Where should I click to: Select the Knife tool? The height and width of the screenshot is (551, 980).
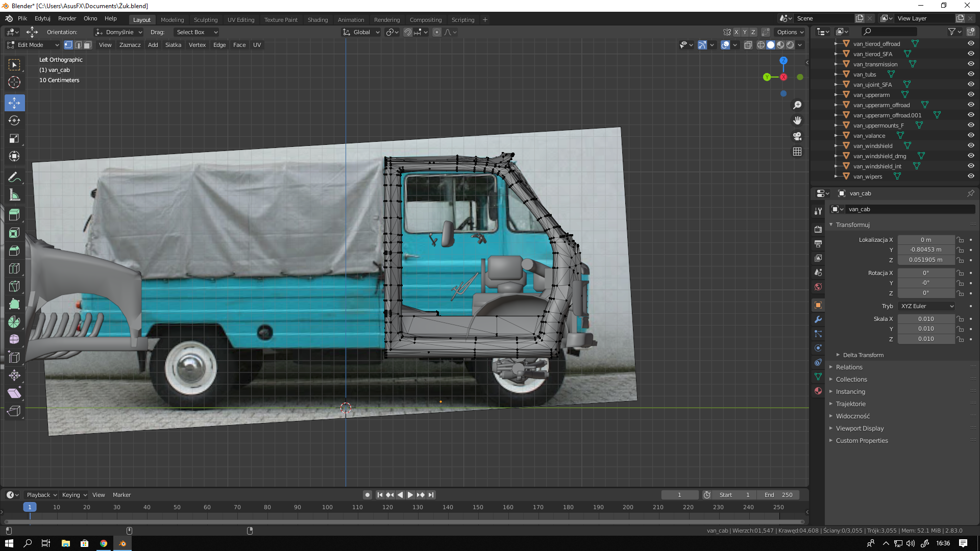coord(14,286)
